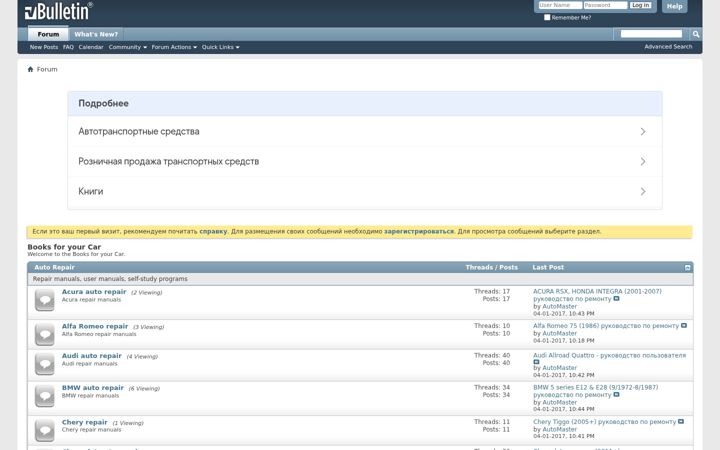Go to last post icon for Chery Tiggo thread
Screen dimensions: 720x450
[x=681, y=422]
